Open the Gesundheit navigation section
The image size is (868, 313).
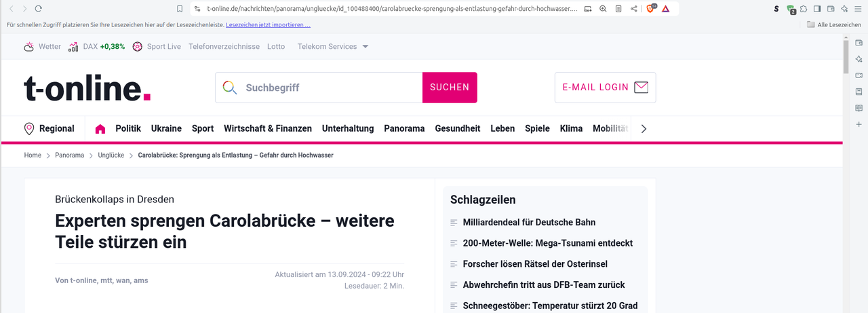[x=458, y=128]
